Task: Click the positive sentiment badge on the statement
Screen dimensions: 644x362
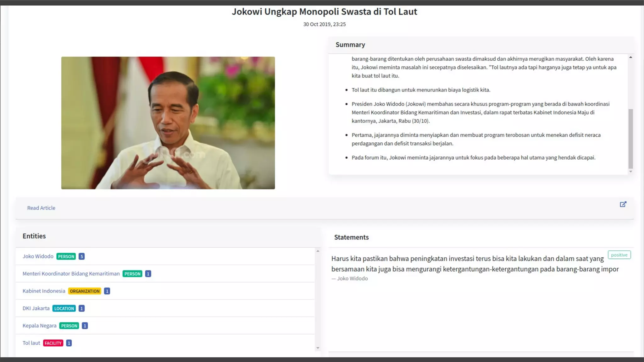Action: 619,255
